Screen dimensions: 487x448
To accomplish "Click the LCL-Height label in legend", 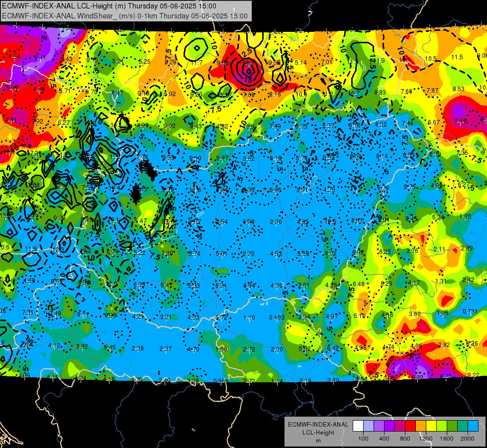I will tap(318, 433).
